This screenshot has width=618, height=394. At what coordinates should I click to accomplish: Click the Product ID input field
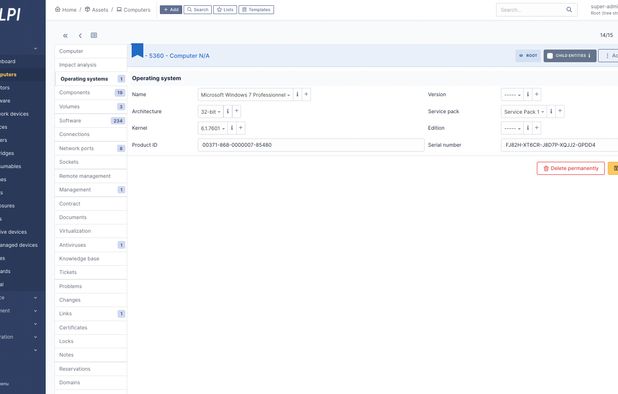pos(311,145)
